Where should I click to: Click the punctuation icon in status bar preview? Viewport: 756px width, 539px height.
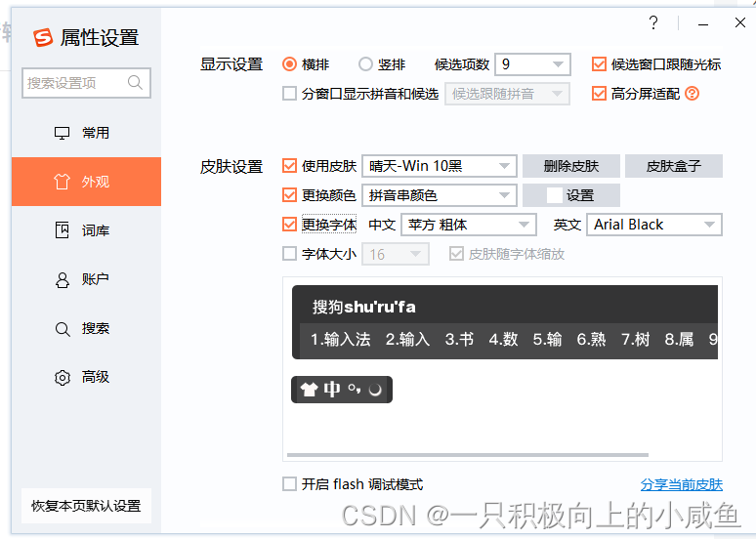tap(355, 389)
